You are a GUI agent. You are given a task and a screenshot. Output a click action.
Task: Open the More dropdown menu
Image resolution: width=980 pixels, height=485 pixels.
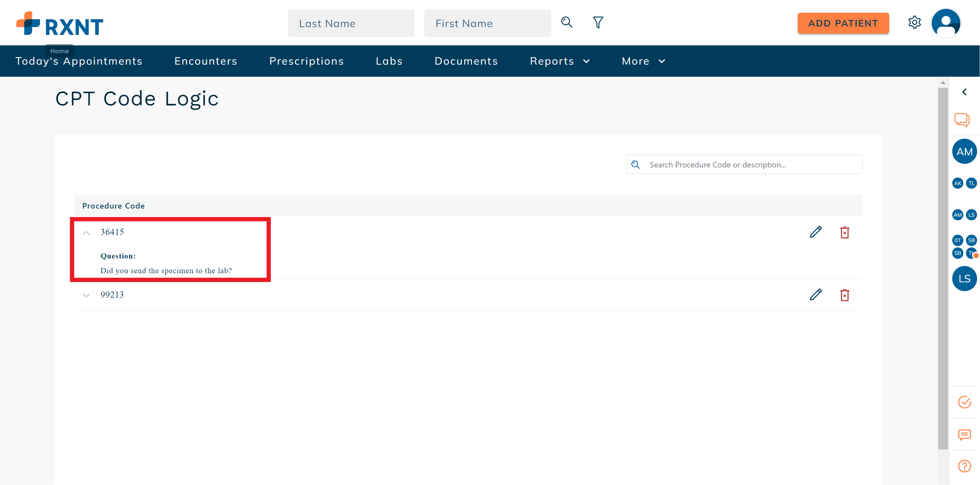click(643, 61)
